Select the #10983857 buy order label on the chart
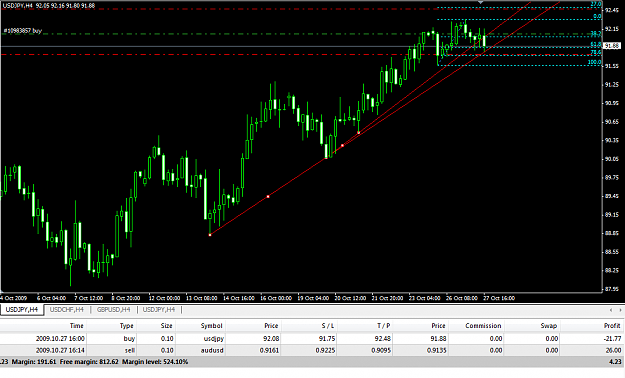Screen dimensions: 625x378 (22, 30)
